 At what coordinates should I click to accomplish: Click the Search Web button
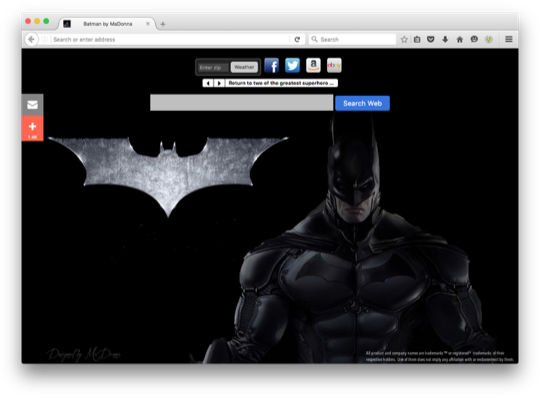pos(362,103)
